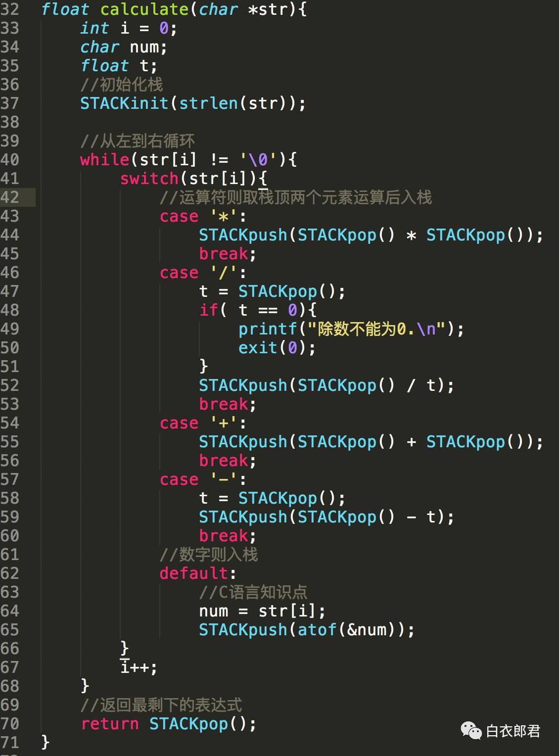Click the case '-' label
The width and height of the screenshot is (559, 756).
point(203,479)
